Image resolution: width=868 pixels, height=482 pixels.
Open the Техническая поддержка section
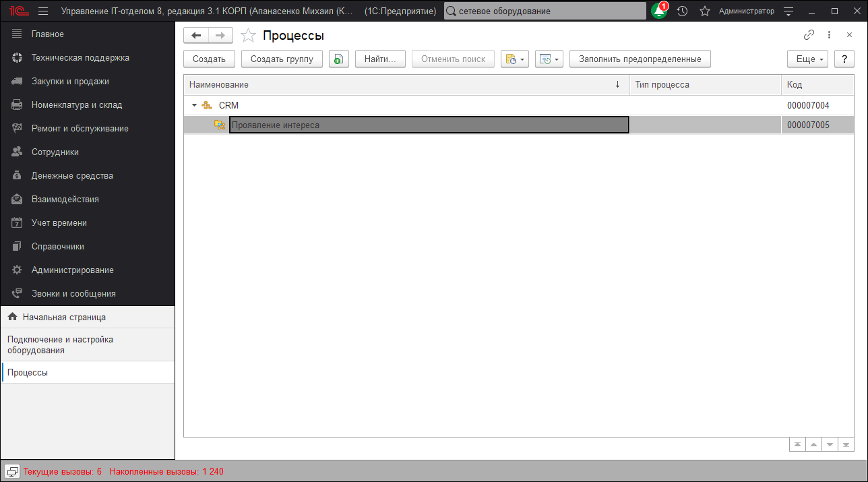(80, 58)
